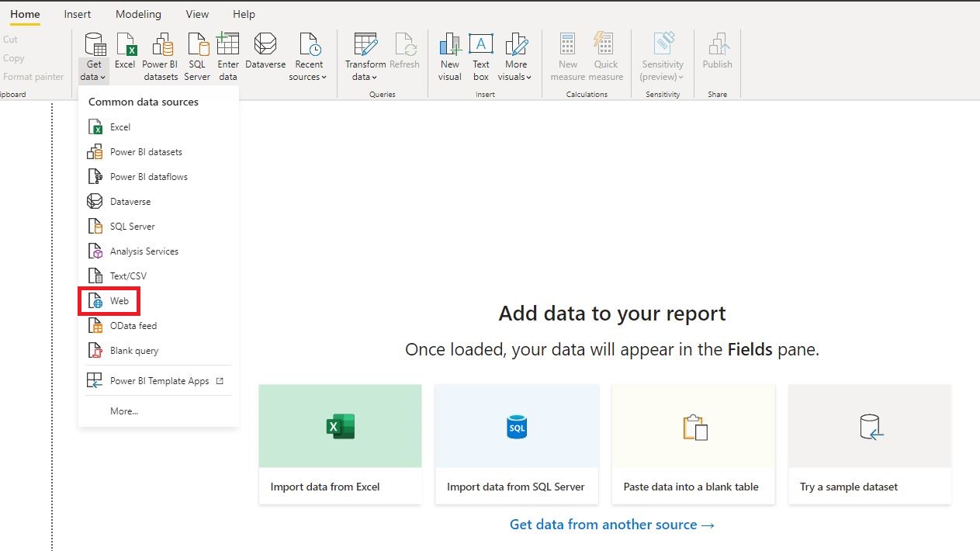Viewport: 980px width, 551px height.
Task: Expand the More visuals dropdown
Action: 516,57
